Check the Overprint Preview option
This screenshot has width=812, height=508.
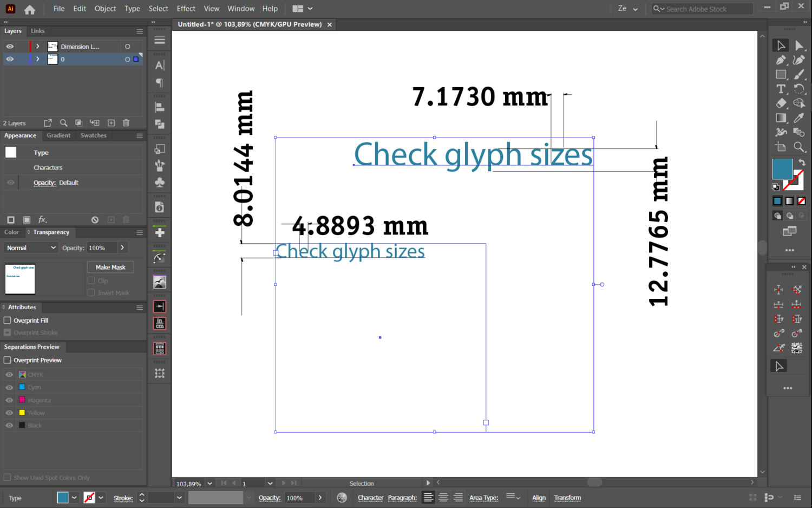click(x=8, y=360)
